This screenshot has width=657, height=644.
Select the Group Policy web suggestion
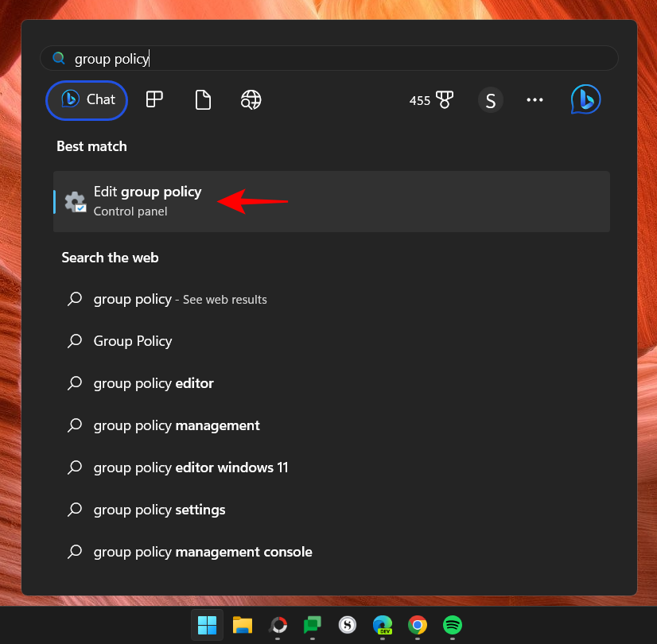(132, 341)
